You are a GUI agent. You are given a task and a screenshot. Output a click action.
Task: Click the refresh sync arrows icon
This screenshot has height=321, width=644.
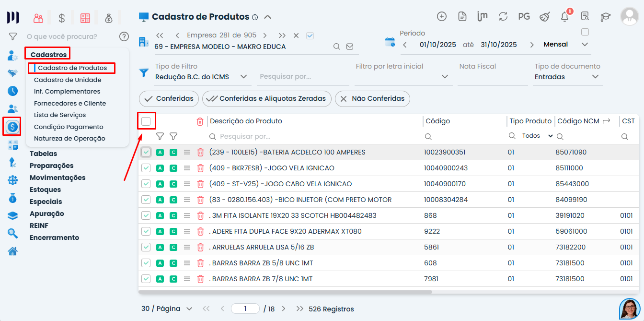click(503, 16)
